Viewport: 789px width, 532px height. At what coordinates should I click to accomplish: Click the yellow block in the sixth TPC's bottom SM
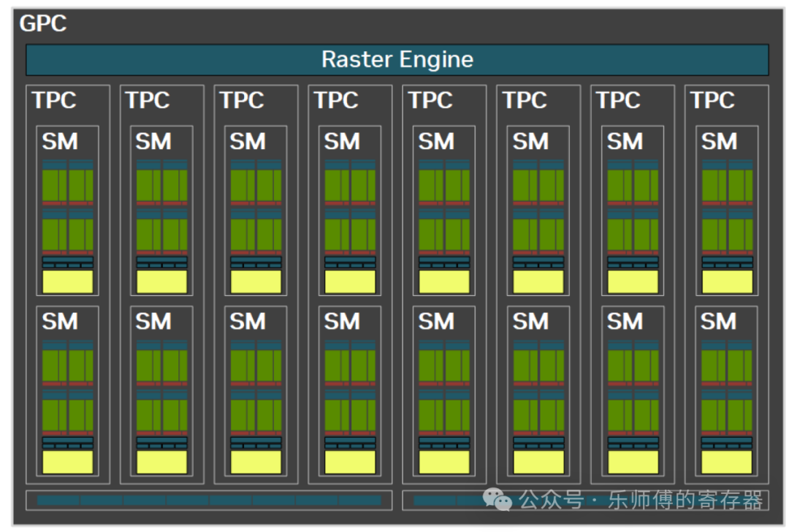click(x=538, y=461)
